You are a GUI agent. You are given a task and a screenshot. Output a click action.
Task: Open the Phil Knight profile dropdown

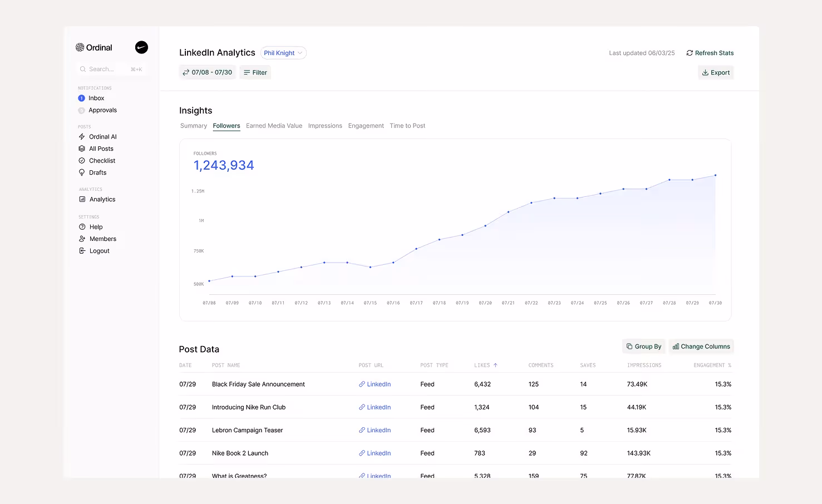pos(283,53)
